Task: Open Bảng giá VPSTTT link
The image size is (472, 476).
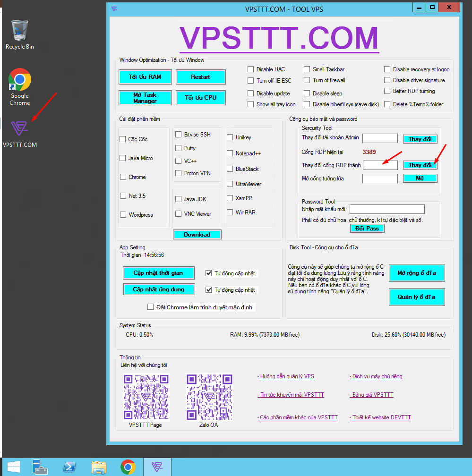Action: tap(371, 395)
